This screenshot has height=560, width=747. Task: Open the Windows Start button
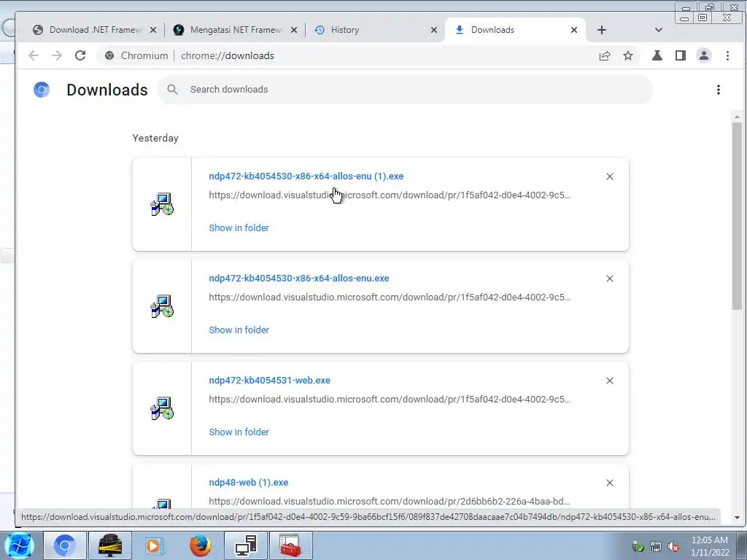(x=19, y=545)
